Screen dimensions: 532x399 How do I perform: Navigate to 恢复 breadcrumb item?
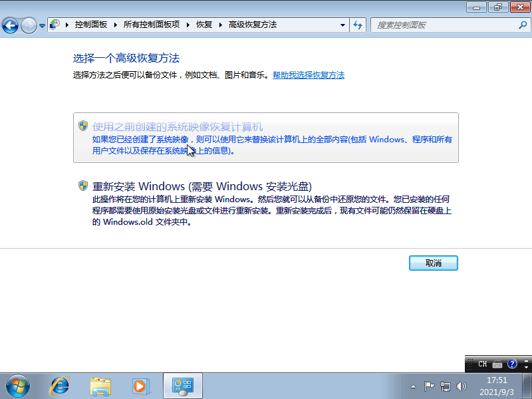204,25
